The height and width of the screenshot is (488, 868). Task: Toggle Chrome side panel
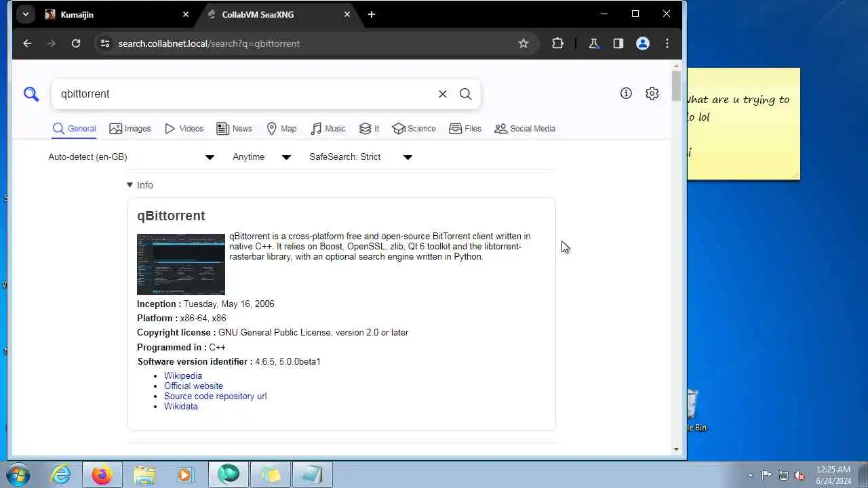(x=618, y=43)
